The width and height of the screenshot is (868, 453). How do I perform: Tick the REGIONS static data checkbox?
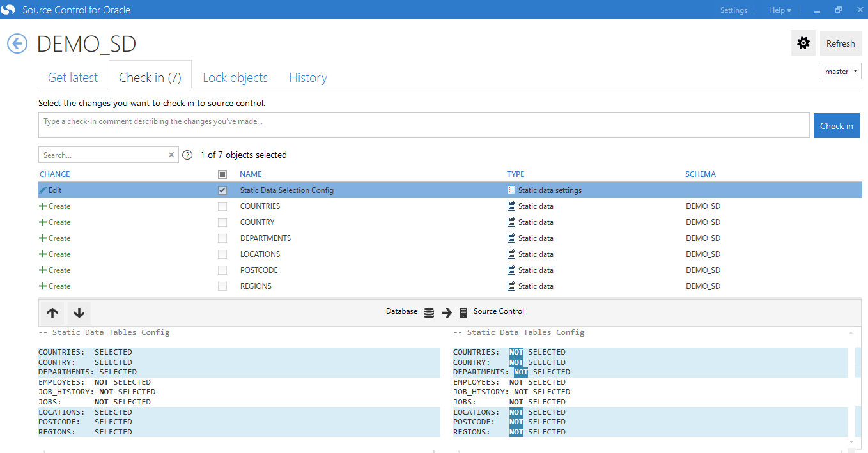(222, 286)
